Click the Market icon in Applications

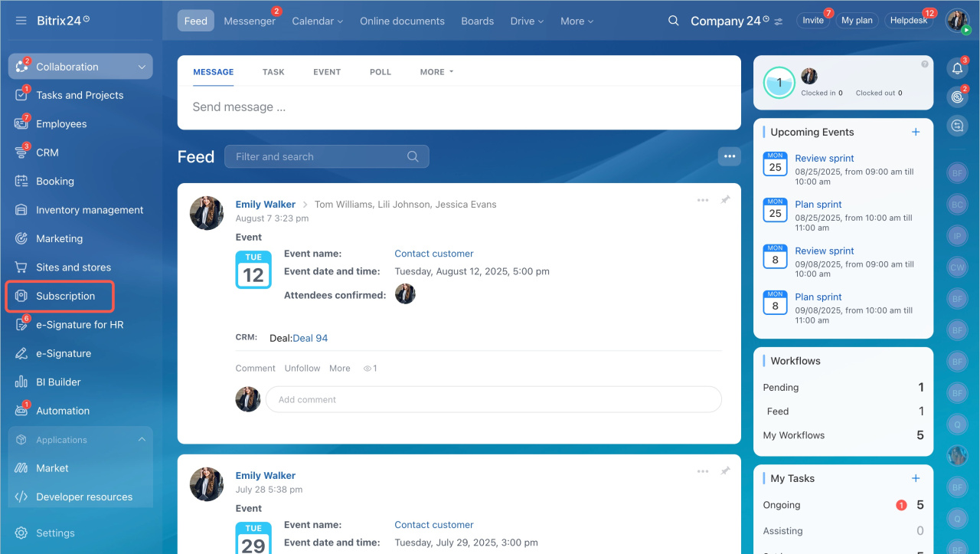point(21,468)
